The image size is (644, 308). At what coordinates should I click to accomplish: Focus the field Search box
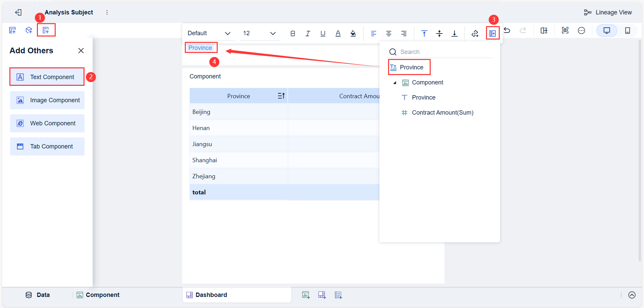(x=440, y=52)
